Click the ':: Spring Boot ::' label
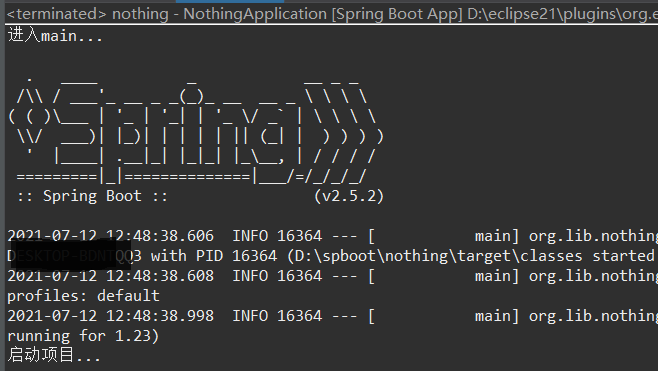The image size is (658, 371). 92,196
